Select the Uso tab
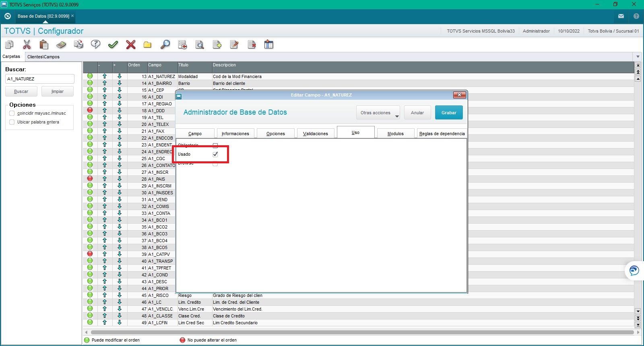This screenshot has height=346, width=644. pos(356,132)
